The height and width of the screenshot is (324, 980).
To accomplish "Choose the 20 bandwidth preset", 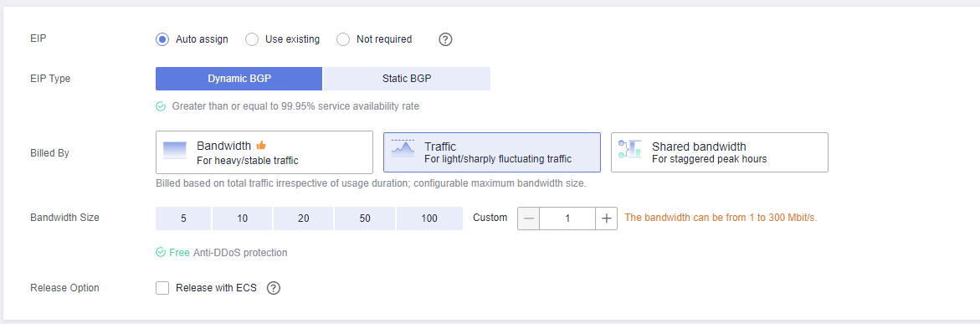I will (x=303, y=219).
